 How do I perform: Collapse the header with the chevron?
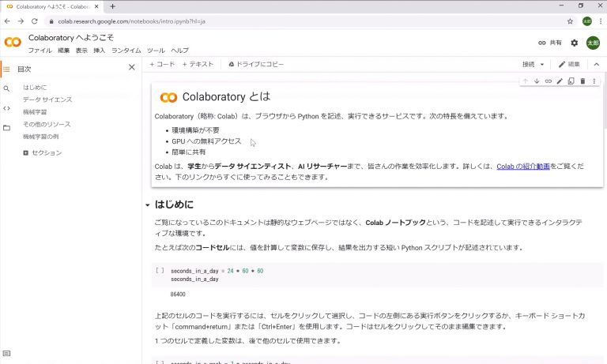(x=597, y=64)
